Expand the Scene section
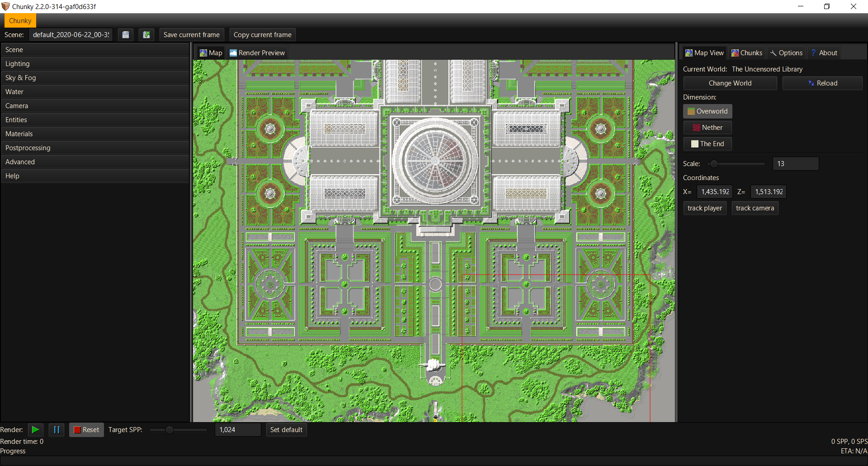 95,50
